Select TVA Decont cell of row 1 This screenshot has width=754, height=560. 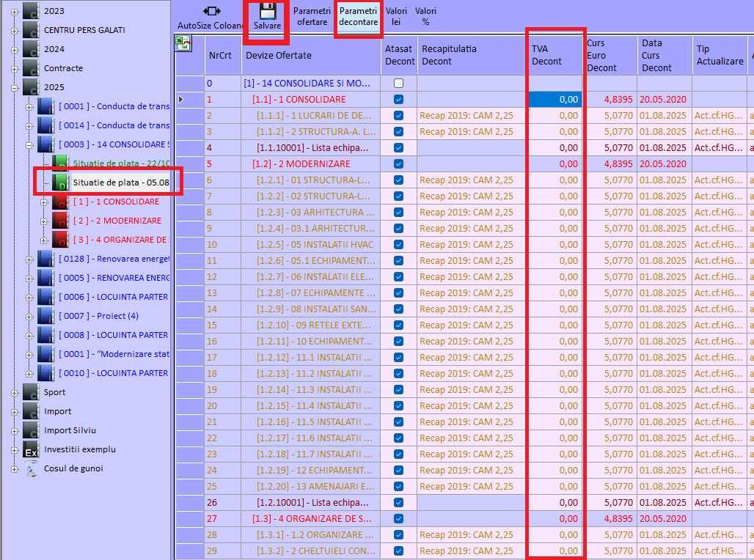pos(555,100)
